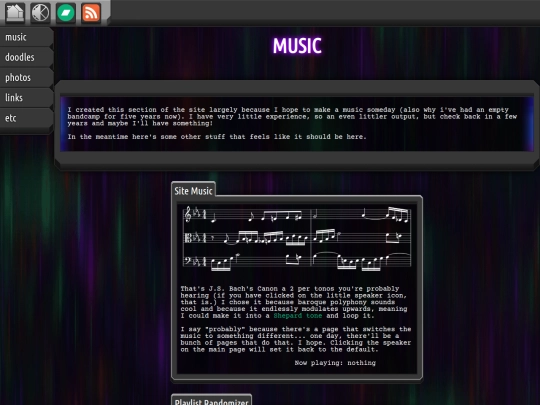540x405 pixels.
Task: Select the Playlist Randomizer tab
Action: coord(211,401)
